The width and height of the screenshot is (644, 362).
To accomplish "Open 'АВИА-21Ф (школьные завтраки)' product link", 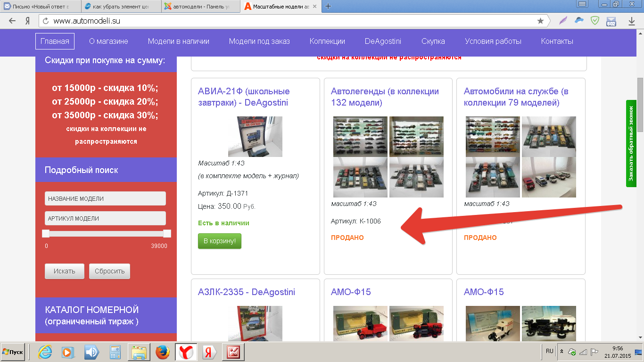I will tap(244, 97).
